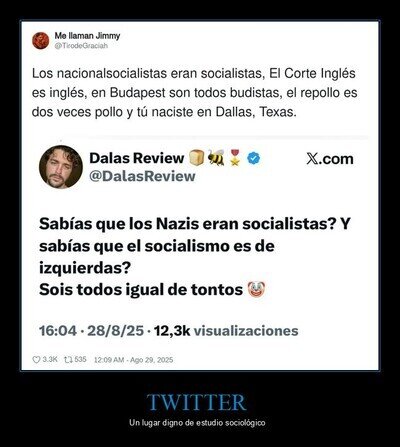This screenshot has width=400, height=447.
Task: Click the Me llaman Jimmy display name
Action: pyautogui.click(x=87, y=36)
